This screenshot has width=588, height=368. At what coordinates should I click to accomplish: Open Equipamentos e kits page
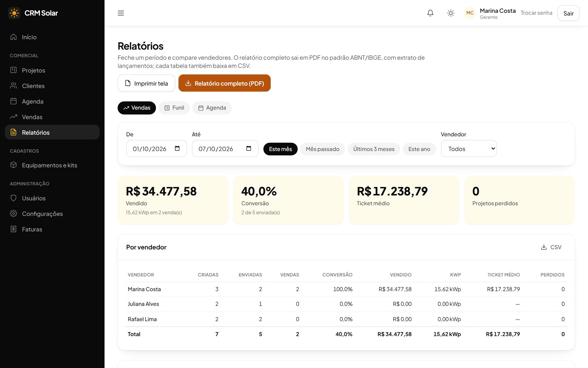tap(52, 165)
